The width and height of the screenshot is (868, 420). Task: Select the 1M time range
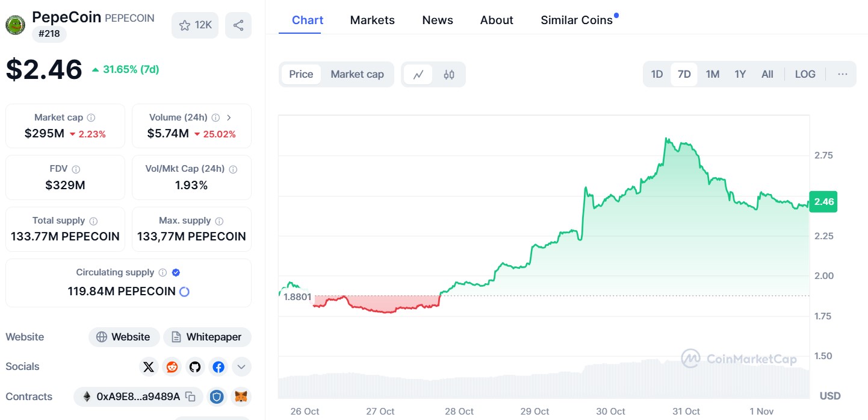pyautogui.click(x=713, y=74)
